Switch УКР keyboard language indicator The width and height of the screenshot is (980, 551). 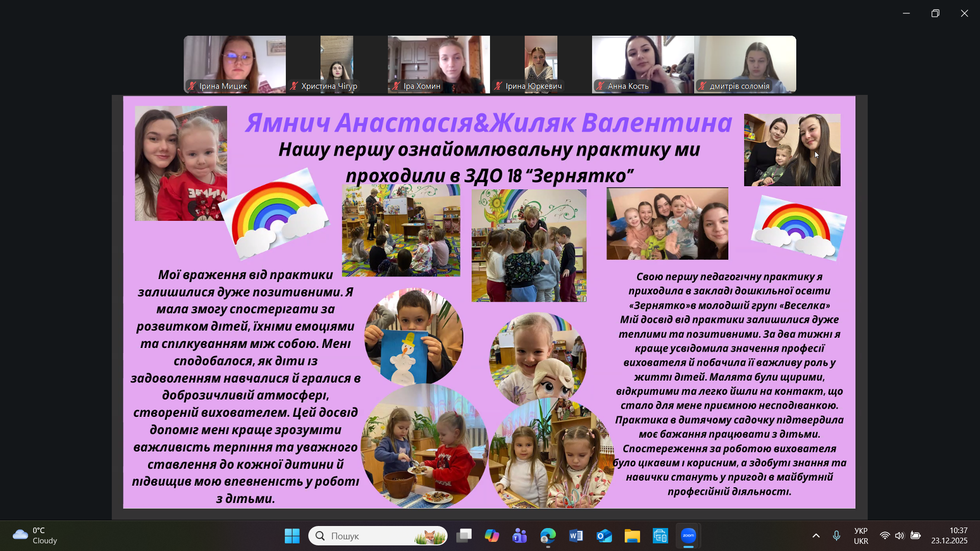[861, 536]
